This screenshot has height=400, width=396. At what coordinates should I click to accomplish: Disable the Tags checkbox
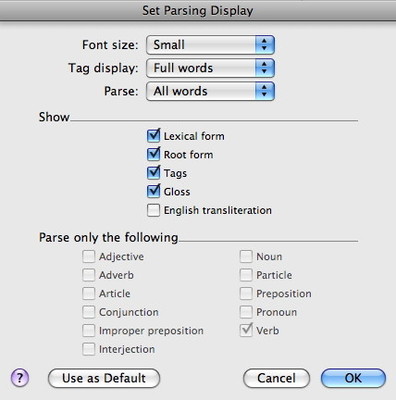click(x=153, y=173)
